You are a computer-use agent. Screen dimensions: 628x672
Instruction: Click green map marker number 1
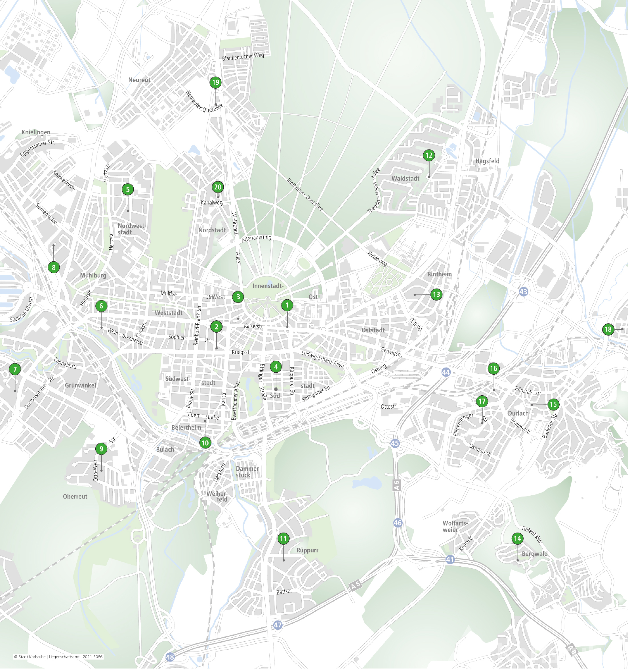pos(287,306)
